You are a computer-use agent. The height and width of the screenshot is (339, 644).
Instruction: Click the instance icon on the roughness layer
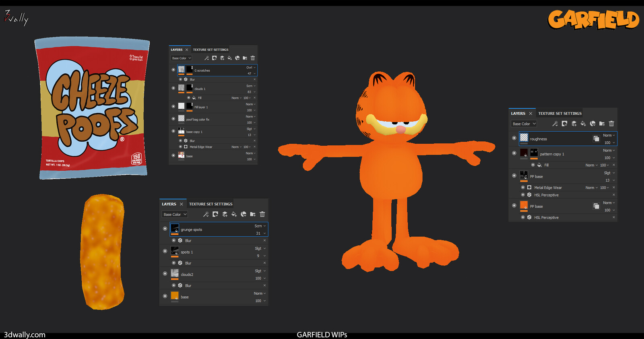pos(596,139)
